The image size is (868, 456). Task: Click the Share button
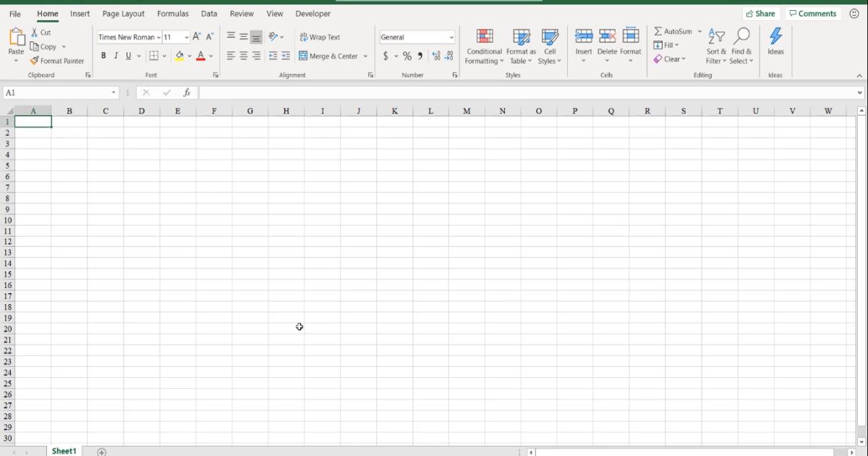tap(761, 13)
